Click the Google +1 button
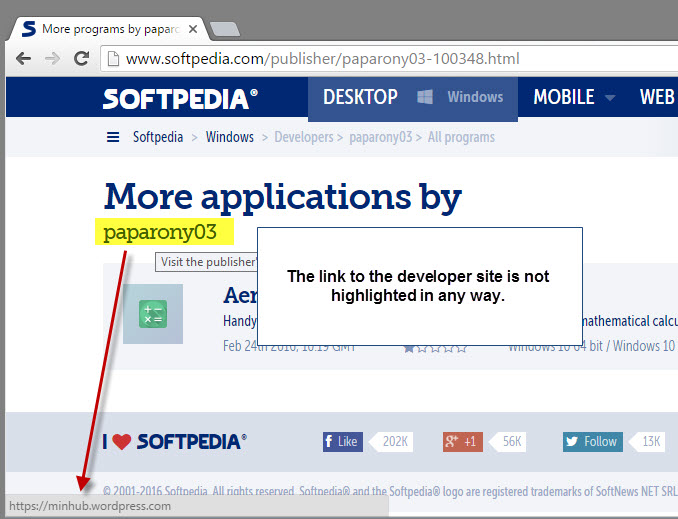Viewport: 678px width, 519px height. point(463,442)
